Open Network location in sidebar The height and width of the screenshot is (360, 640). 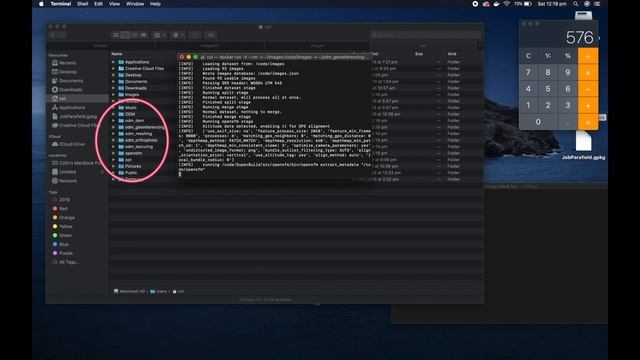click(x=64, y=181)
